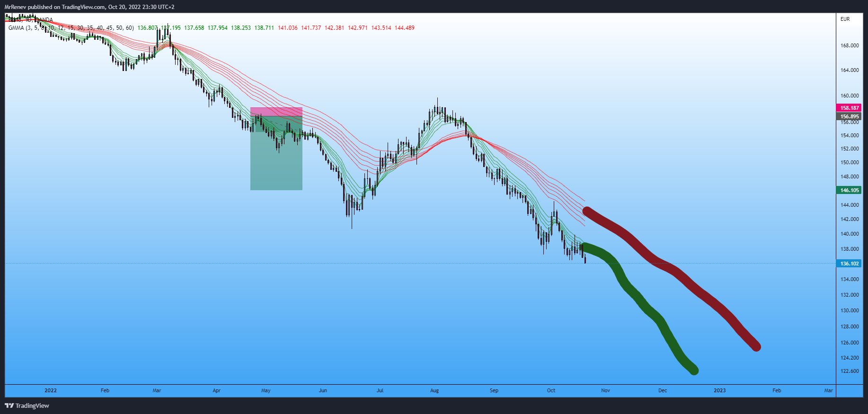Screen dimensions: 868x414
Task: Click the Nov label on the time axis
Action: [x=606, y=390]
